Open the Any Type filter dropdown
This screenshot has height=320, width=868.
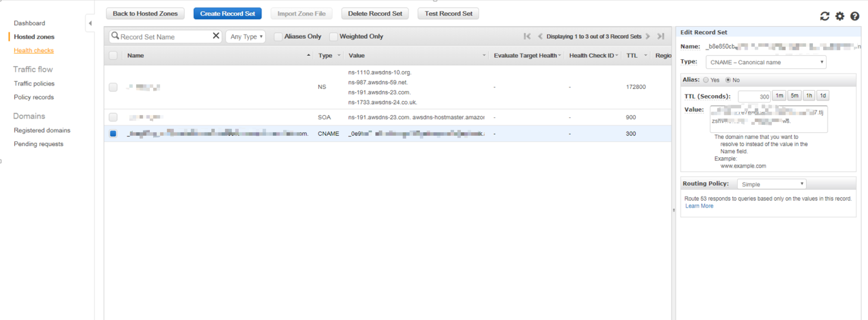pos(246,36)
